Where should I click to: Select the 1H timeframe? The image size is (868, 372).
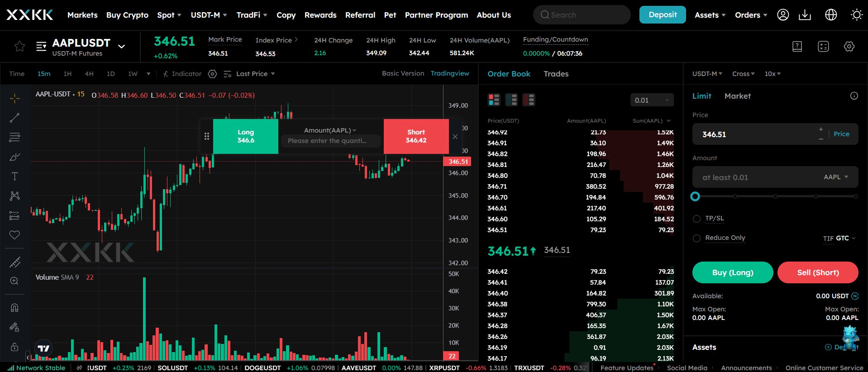point(67,74)
